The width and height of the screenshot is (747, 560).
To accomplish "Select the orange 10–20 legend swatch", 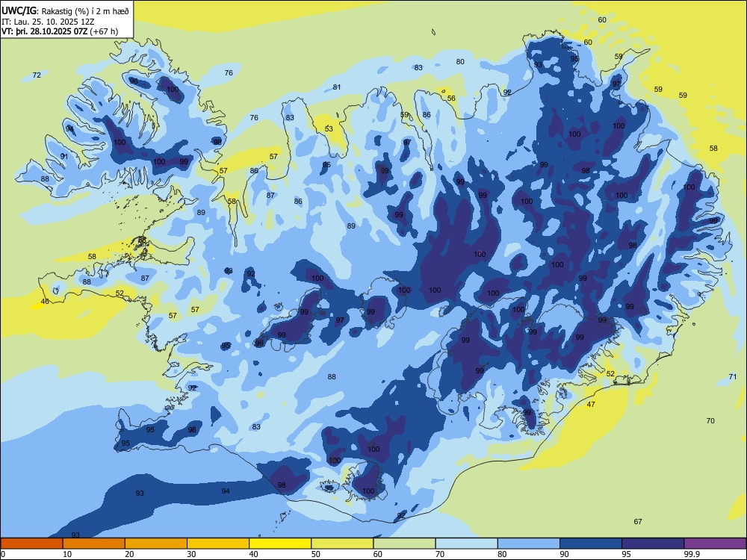I will pyautogui.click(x=94, y=544).
